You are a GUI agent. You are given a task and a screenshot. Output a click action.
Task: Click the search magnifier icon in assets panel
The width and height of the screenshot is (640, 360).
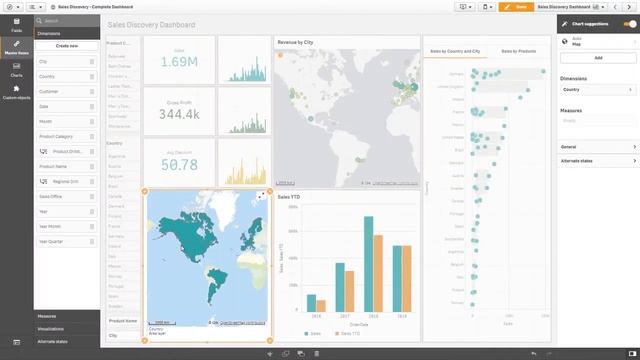tap(39, 20)
